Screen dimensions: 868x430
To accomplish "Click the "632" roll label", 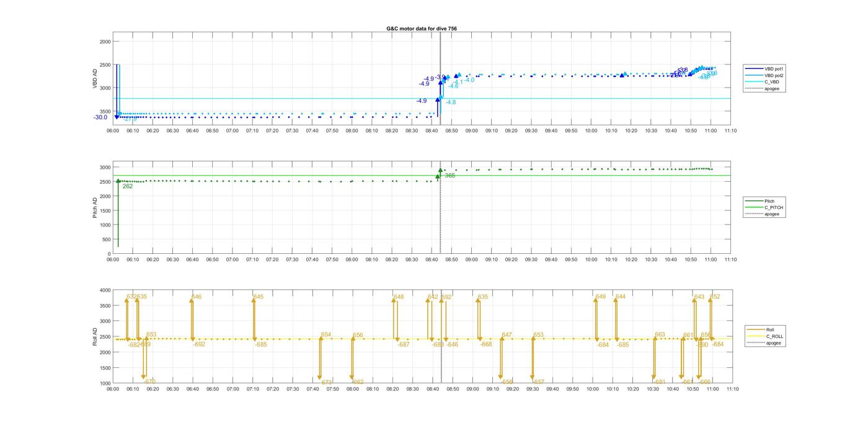I will 131,297.
